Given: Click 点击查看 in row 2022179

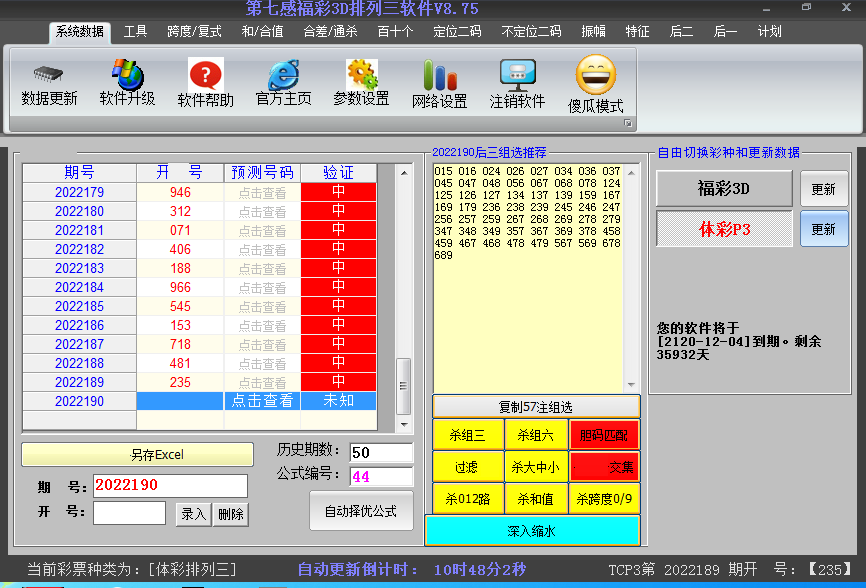Looking at the screenshot, I should 262,192.
